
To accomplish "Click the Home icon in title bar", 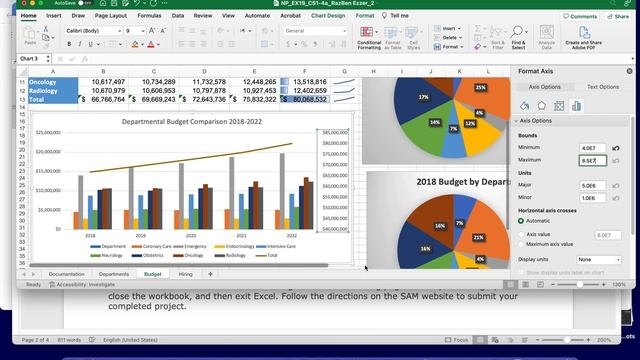I will tap(102, 3).
